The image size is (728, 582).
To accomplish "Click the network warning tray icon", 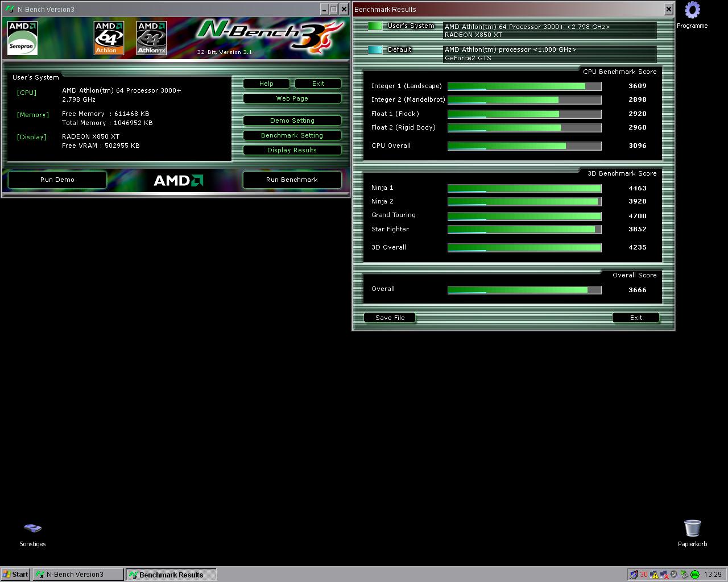I will [x=654, y=575].
